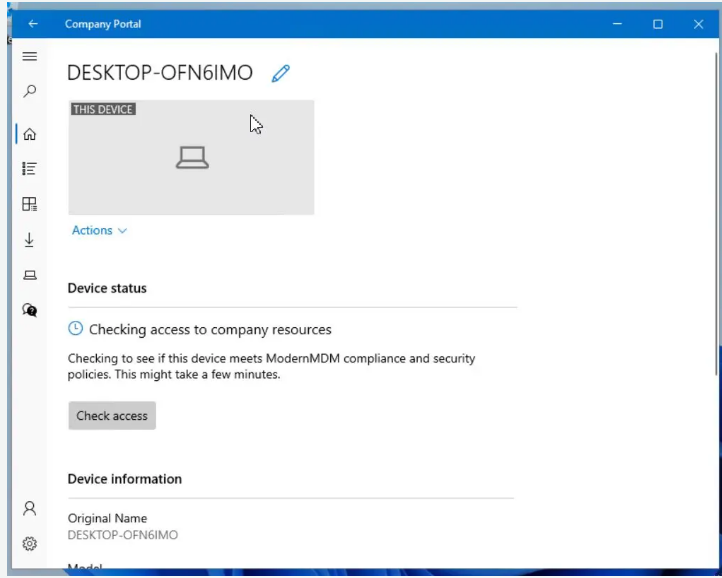Open the hamburger navigation menu
This screenshot has width=722, height=578.
click(29, 56)
